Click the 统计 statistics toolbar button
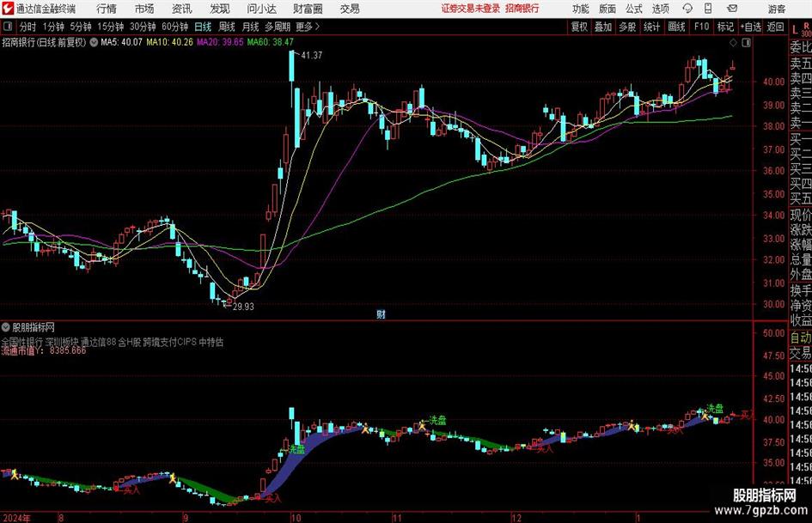This screenshot has width=812, height=523. (652, 27)
